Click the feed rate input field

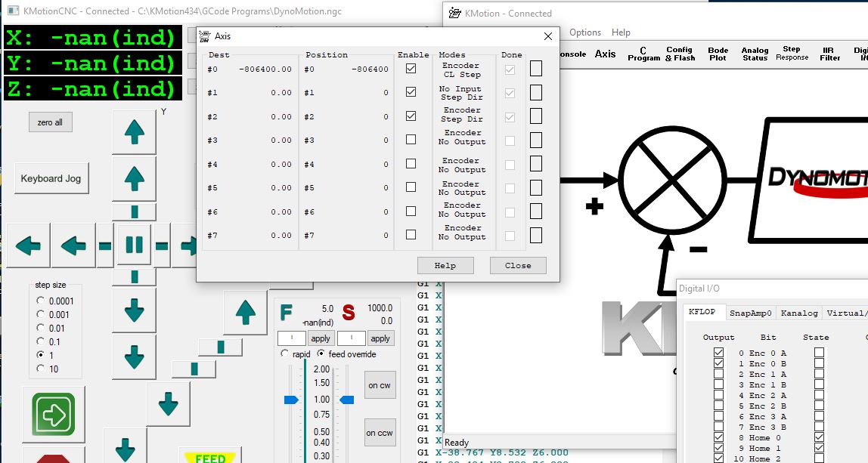click(292, 338)
